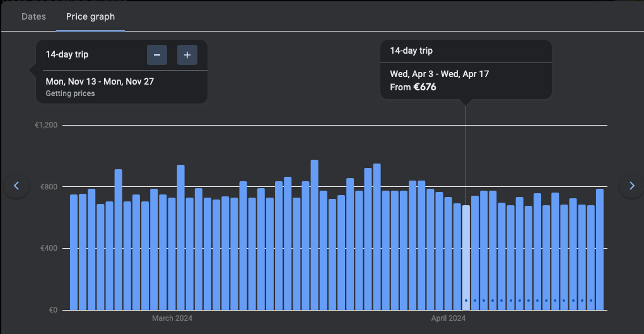Go to previous dates with left arrow
This screenshot has height=334, width=644.
click(16, 186)
